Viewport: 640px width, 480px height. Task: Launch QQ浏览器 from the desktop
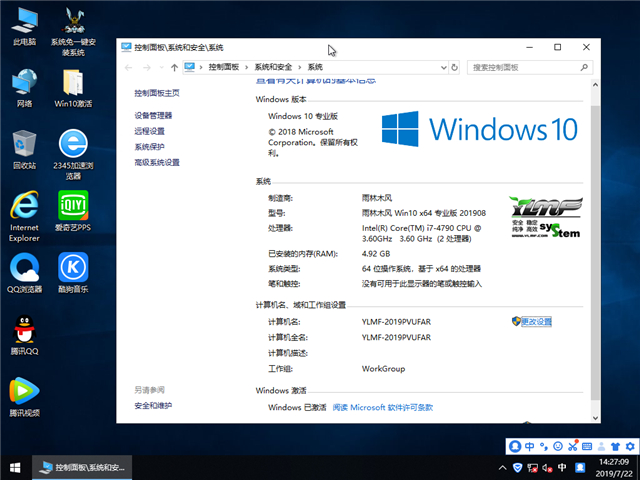(24, 268)
